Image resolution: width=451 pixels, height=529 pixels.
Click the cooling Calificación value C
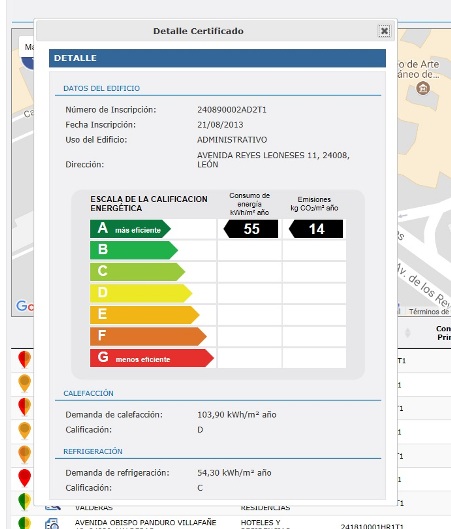click(200, 488)
